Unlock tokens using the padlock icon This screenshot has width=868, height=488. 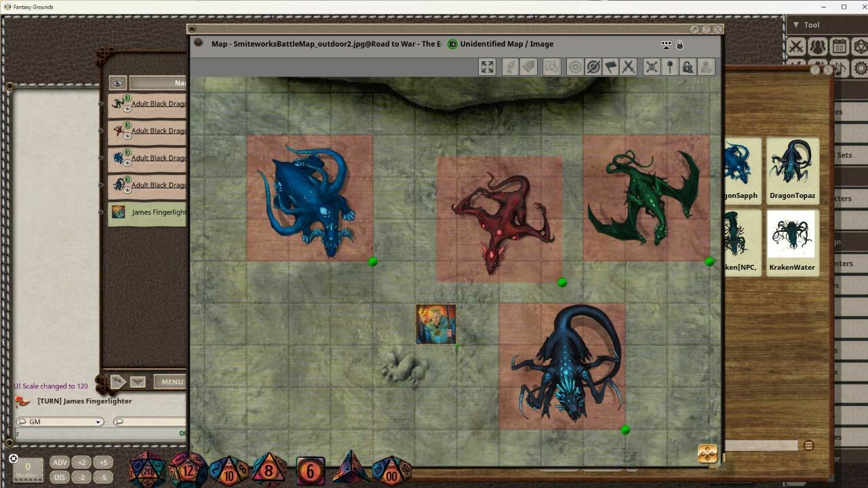(688, 66)
